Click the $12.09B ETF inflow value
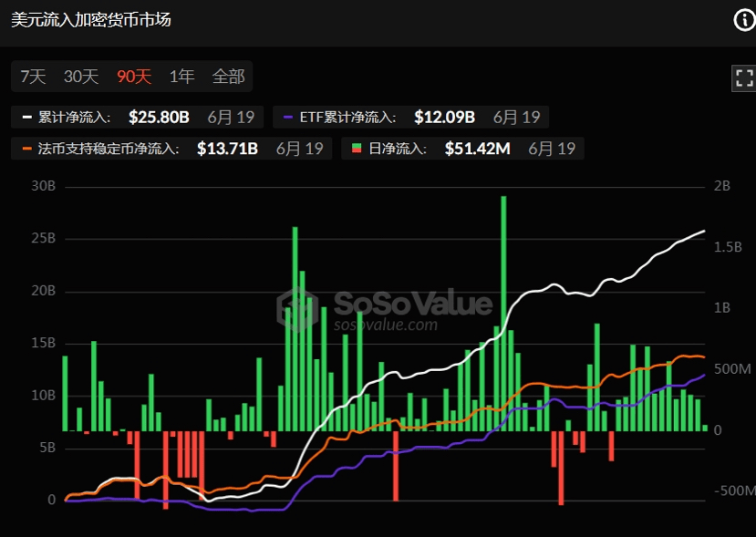This screenshot has height=537, width=756. coord(444,117)
